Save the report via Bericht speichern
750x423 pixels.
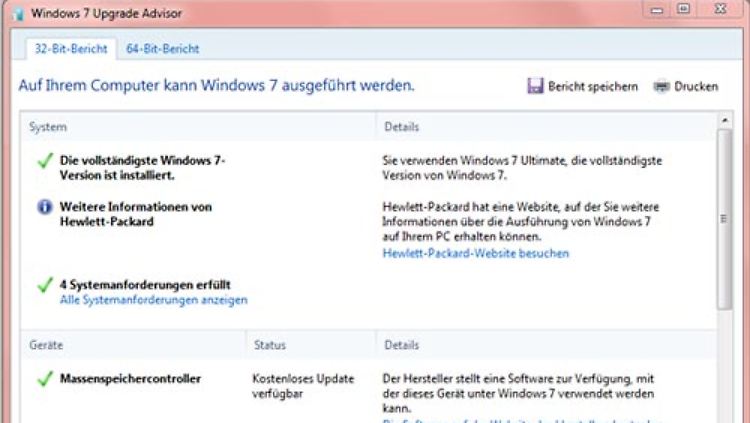click(x=593, y=87)
